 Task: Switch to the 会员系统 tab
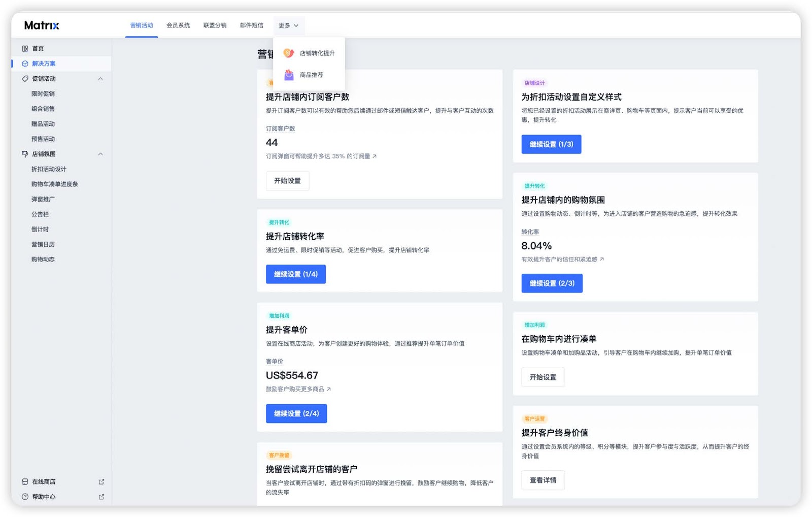[178, 25]
